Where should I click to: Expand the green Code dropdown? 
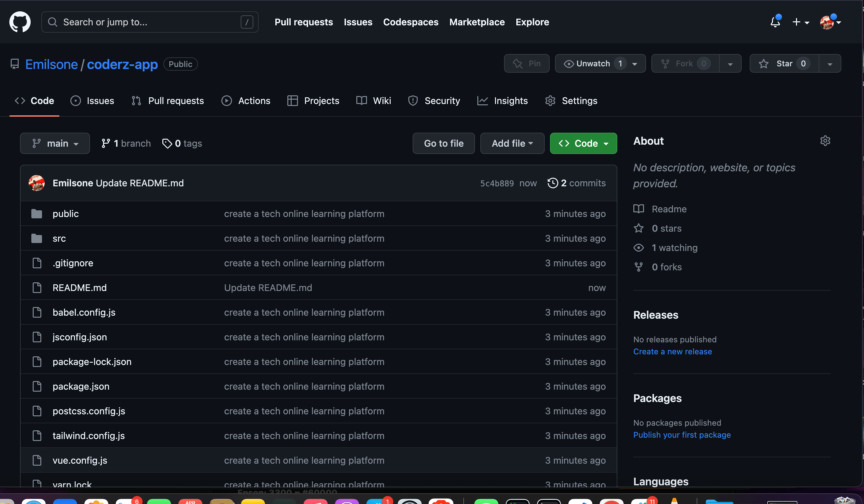pos(584,143)
